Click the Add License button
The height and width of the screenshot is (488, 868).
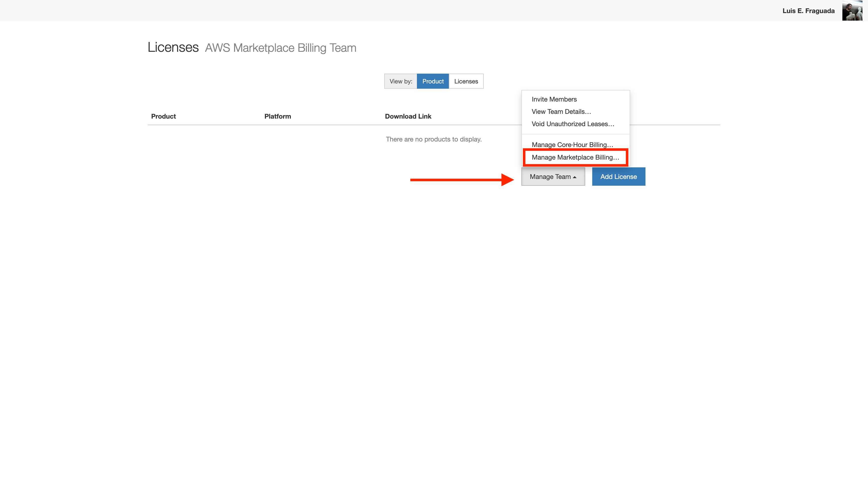tap(619, 177)
